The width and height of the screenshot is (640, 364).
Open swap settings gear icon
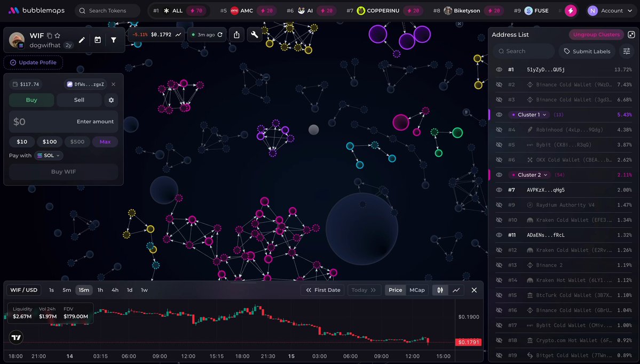pos(111,100)
